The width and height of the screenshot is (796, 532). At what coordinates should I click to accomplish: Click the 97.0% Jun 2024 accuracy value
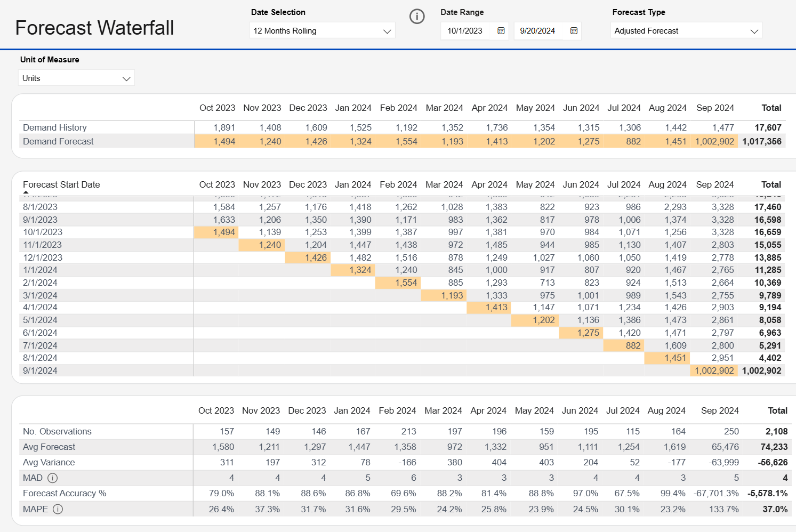[x=585, y=493]
